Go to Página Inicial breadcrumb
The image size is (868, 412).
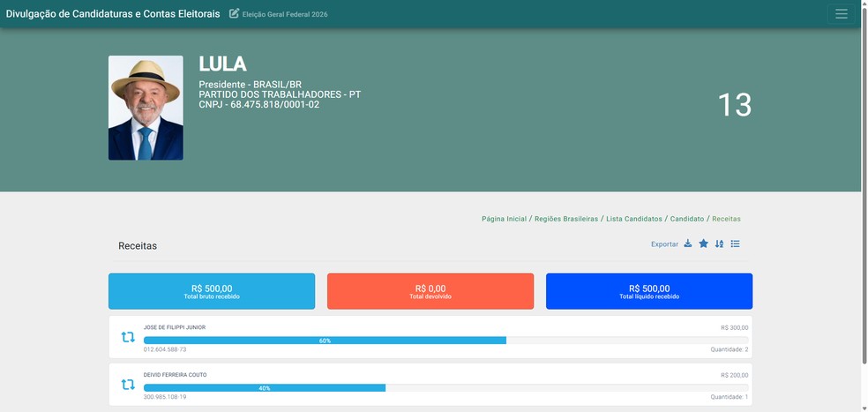pyautogui.click(x=504, y=219)
